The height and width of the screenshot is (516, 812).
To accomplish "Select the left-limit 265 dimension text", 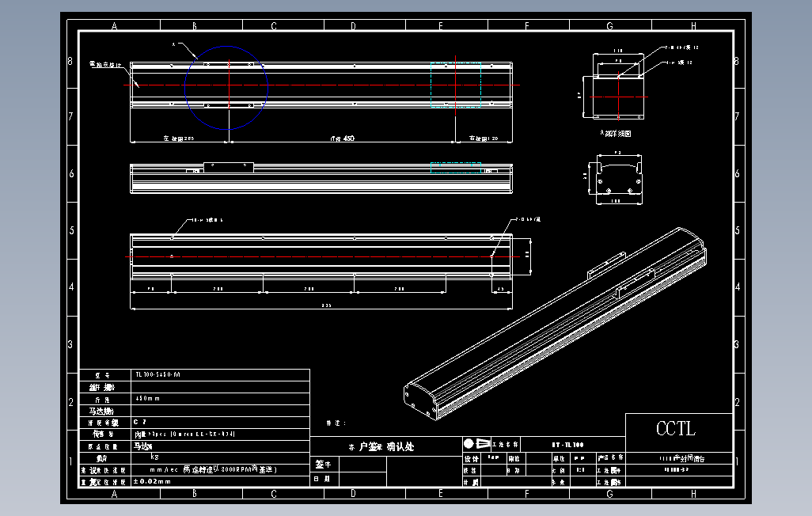I will tap(179, 138).
